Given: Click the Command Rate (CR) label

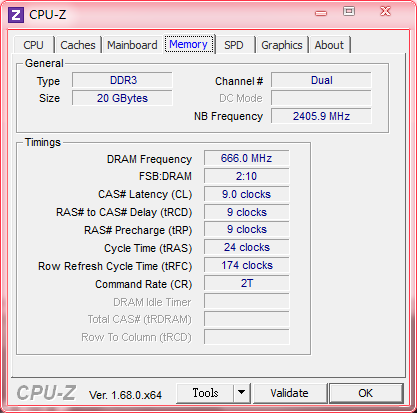Looking at the screenshot, I should click(x=144, y=284).
